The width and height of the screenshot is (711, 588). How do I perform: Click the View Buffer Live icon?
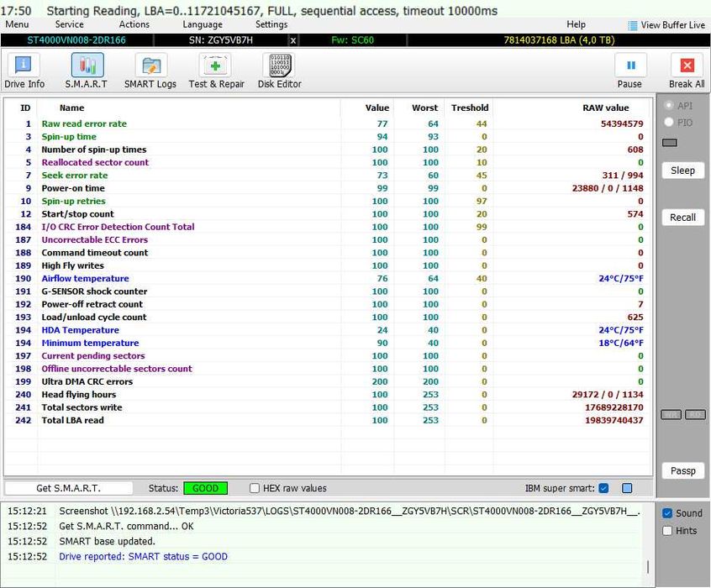point(634,25)
